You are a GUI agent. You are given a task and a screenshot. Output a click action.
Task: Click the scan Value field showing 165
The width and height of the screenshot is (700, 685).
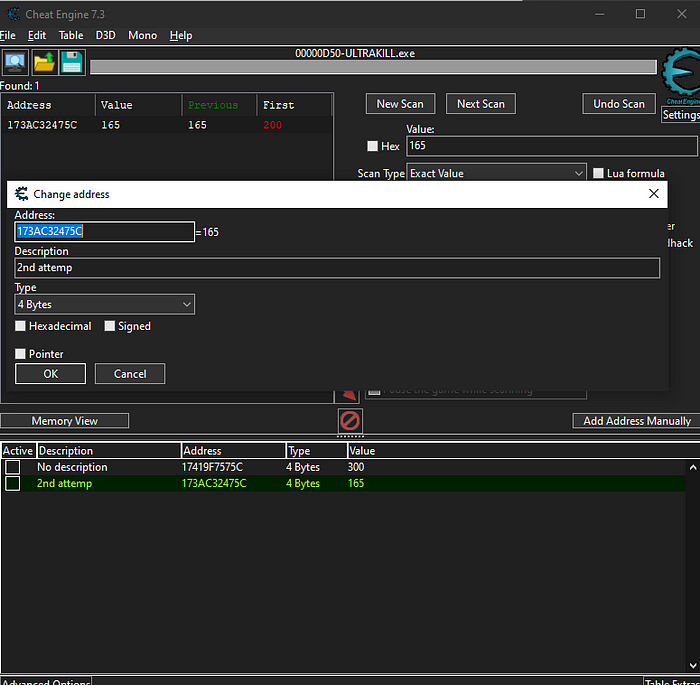tap(551, 146)
